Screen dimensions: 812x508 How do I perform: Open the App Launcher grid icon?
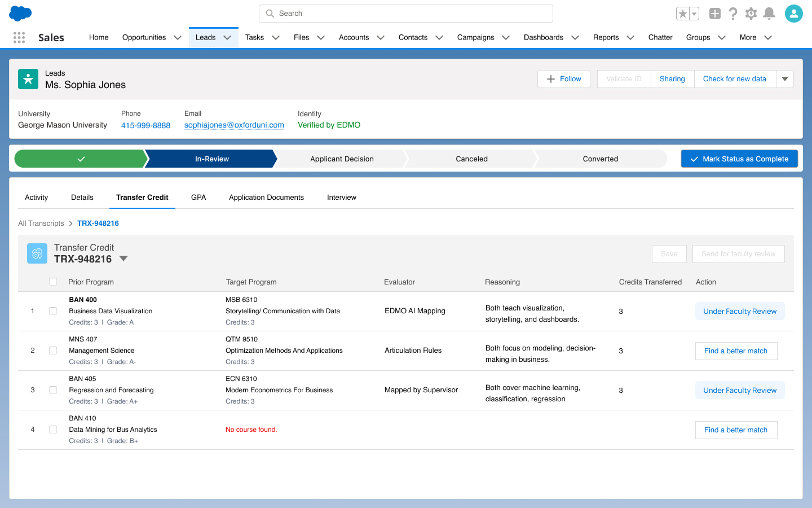pos(19,37)
